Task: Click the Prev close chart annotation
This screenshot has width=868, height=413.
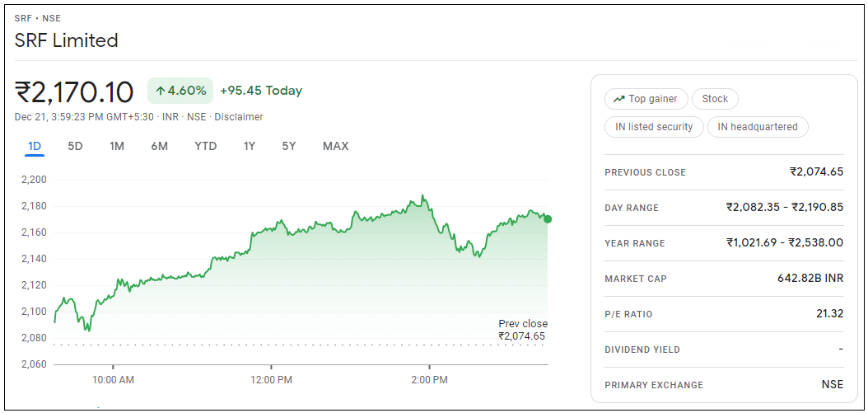Action: (523, 330)
